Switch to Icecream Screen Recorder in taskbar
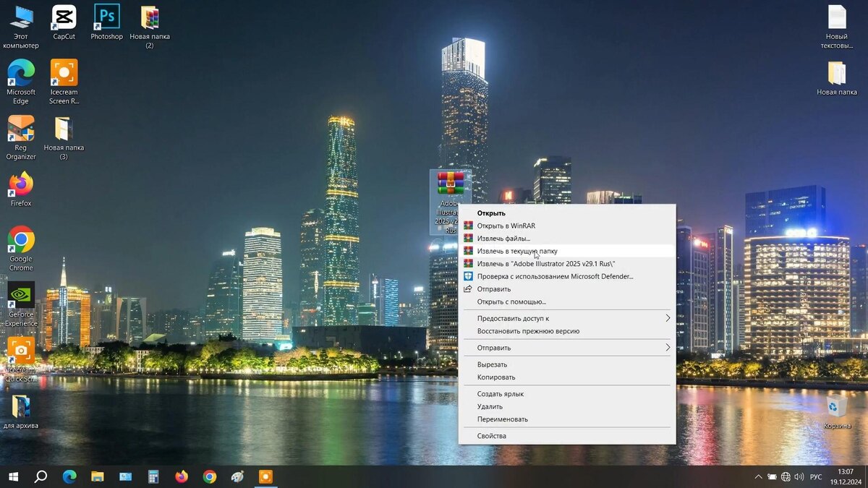868x488 pixels. [x=265, y=476]
